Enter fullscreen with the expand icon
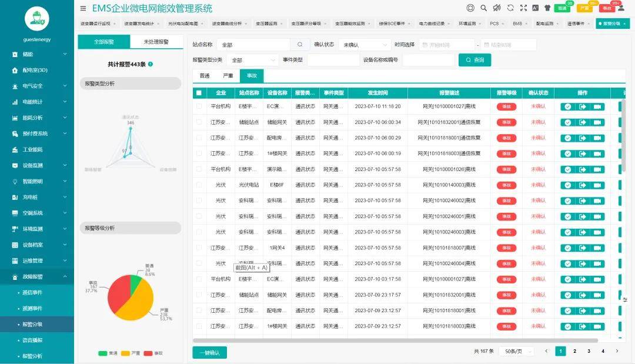Screen dimensions: 635x364 (523, 8)
